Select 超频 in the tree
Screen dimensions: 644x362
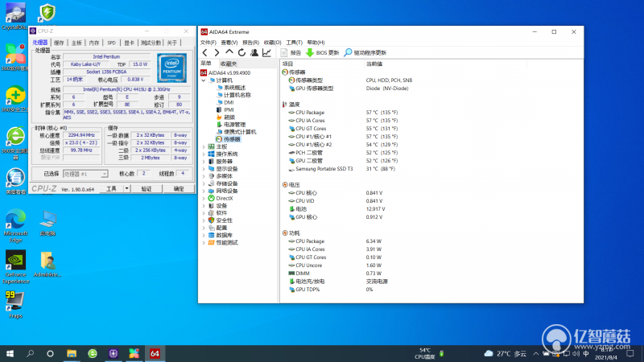[229, 117]
